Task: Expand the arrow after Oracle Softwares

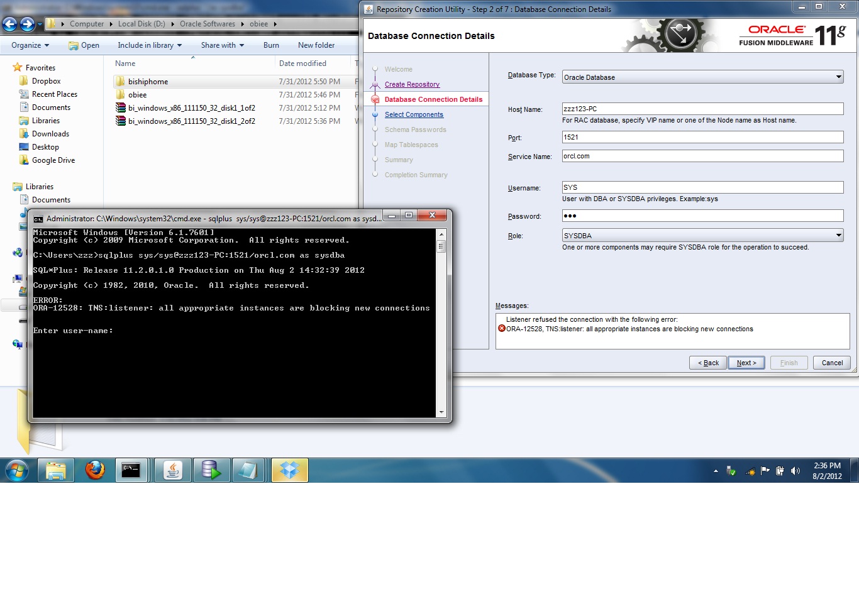Action: tap(243, 24)
